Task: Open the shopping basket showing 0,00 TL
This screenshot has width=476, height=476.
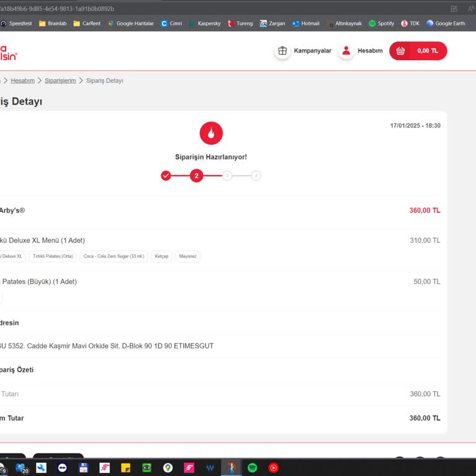Action: pos(418,51)
